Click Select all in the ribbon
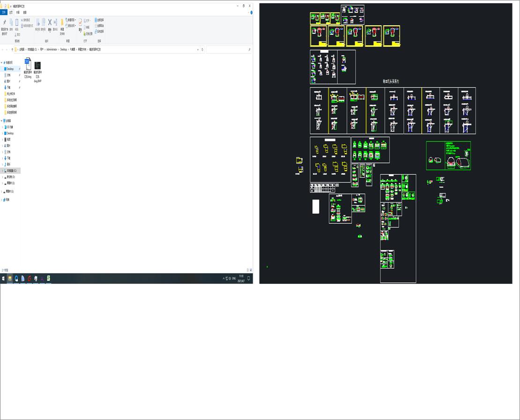This screenshot has height=420, width=520. tap(99, 20)
